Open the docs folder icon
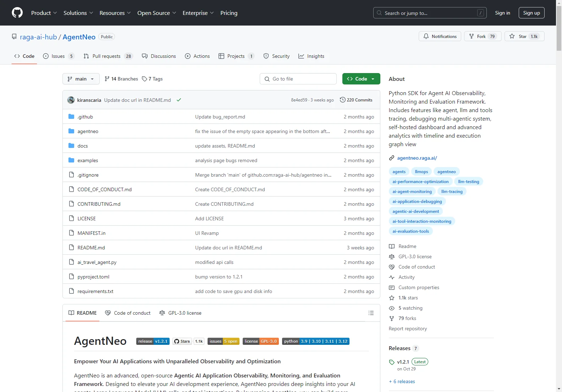 tap(71, 145)
